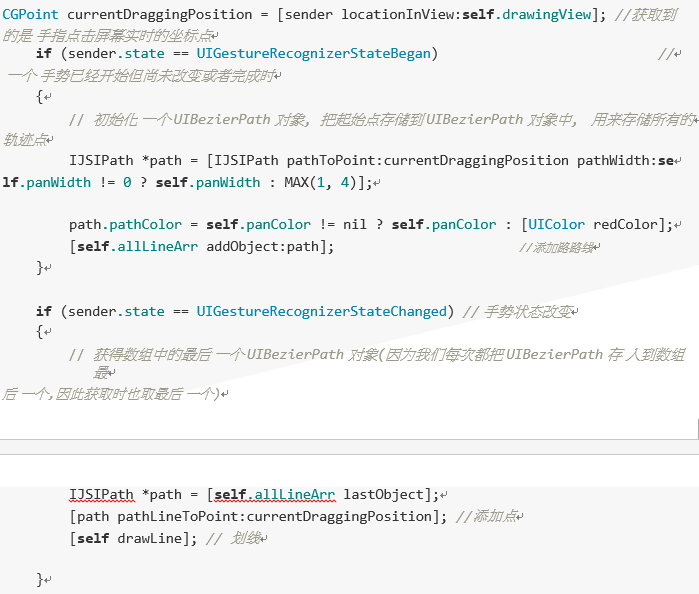Click lastObject in the allLineArr line
Screen dimensions: 699x594
point(383,495)
